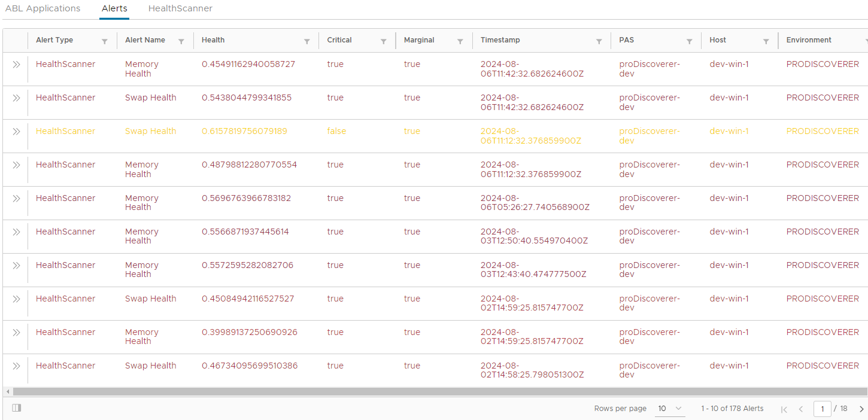Open the PAS column filter
The height and width of the screenshot is (420, 868).
[x=689, y=40]
